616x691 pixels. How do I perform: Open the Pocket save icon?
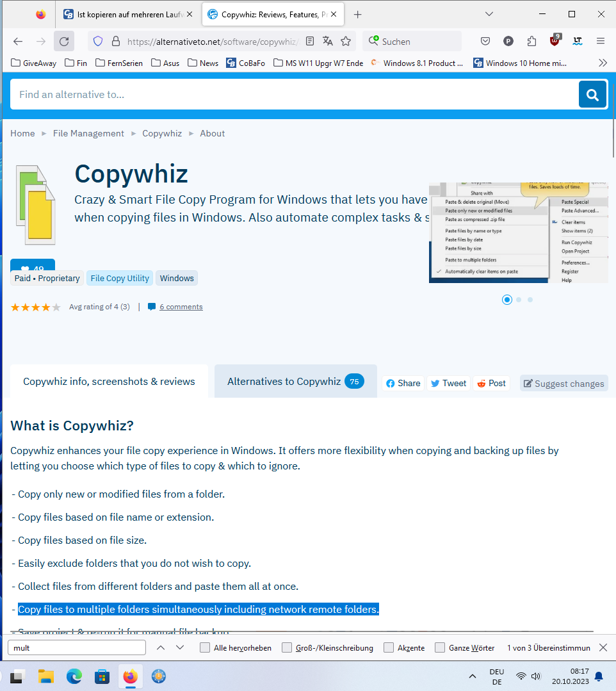485,42
